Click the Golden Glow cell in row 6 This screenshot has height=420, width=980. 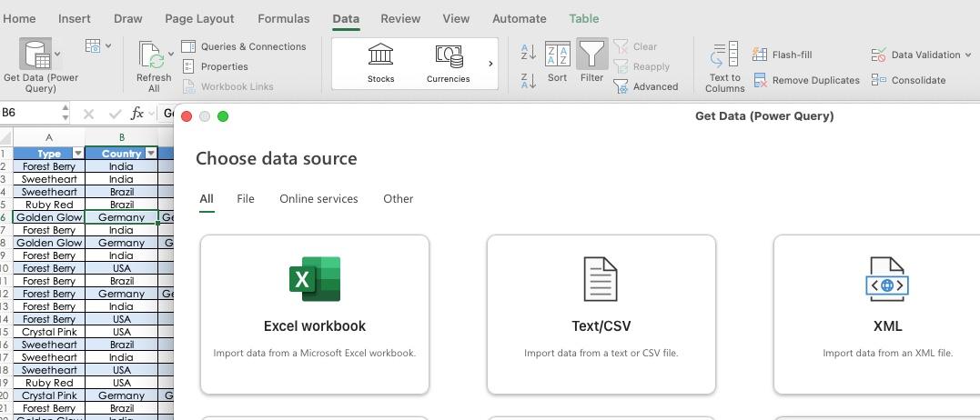tap(49, 217)
